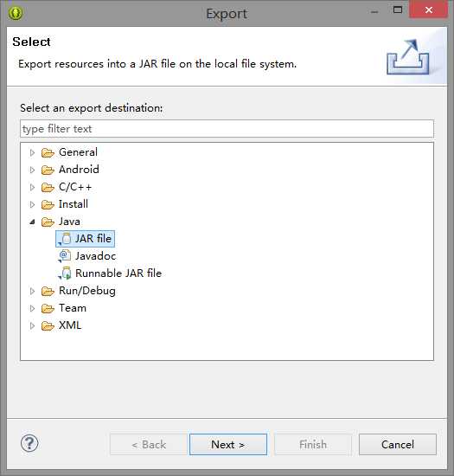Click the Next button
The height and width of the screenshot is (476, 454).
[x=228, y=445]
